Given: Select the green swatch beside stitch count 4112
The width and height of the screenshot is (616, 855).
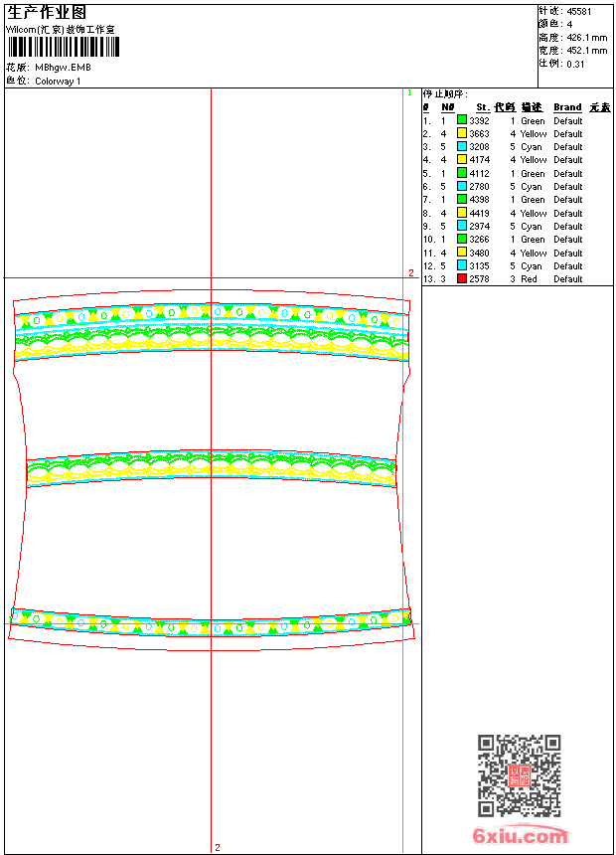Looking at the screenshot, I should tap(462, 173).
